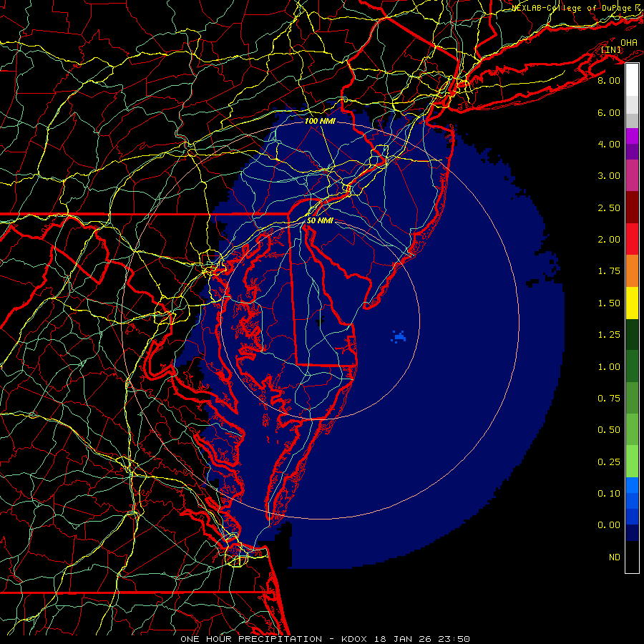Click the 0.50 scale value
The height and width of the screenshot is (644, 644).
click(x=609, y=430)
